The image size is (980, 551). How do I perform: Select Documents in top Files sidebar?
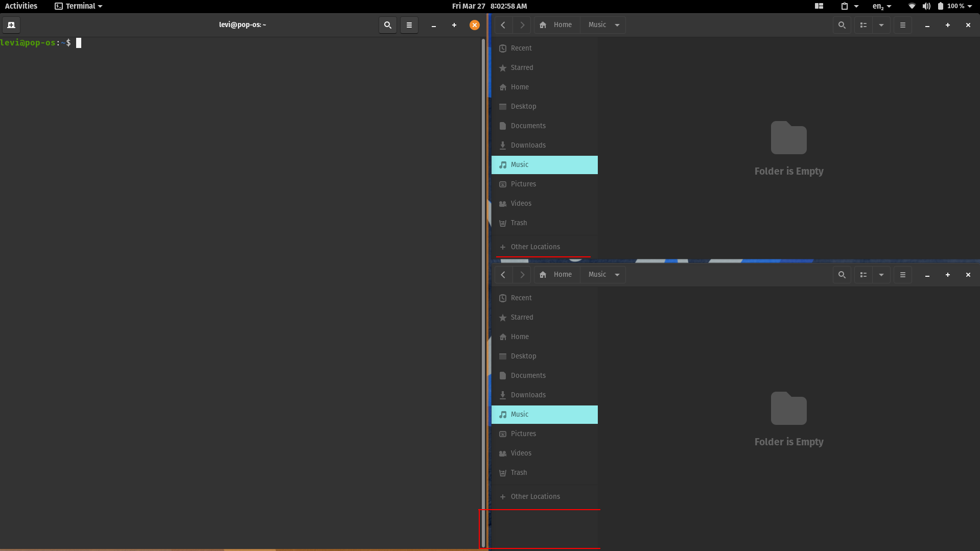tap(545, 126)
